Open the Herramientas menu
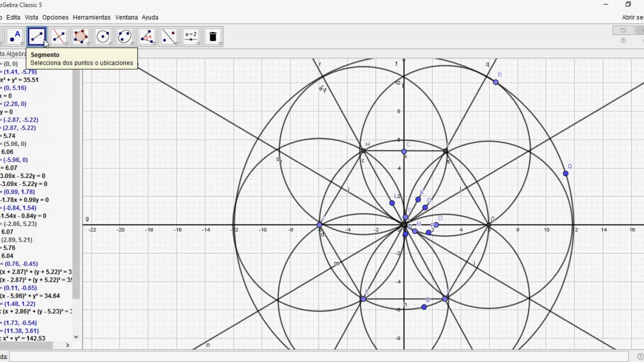 click(x=92, y=17)
